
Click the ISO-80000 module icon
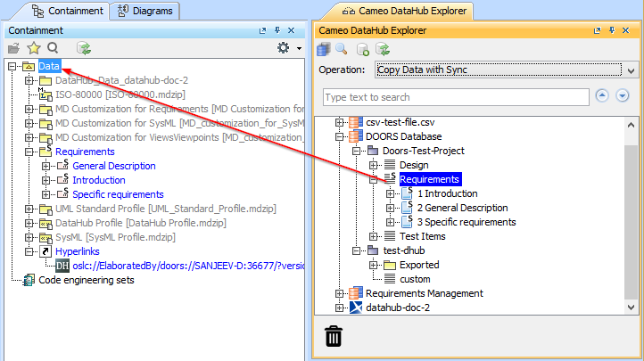[x=45, y=94]
